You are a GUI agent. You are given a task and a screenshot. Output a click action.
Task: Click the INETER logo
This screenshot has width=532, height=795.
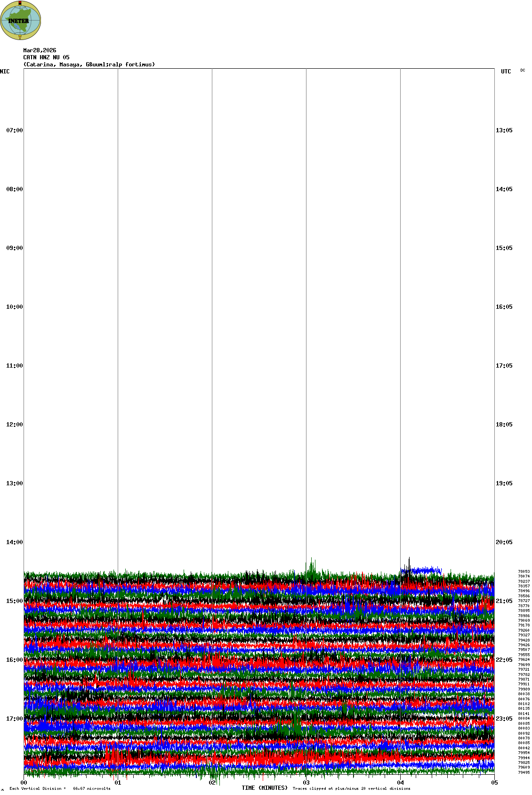click(x=21, y=20)
